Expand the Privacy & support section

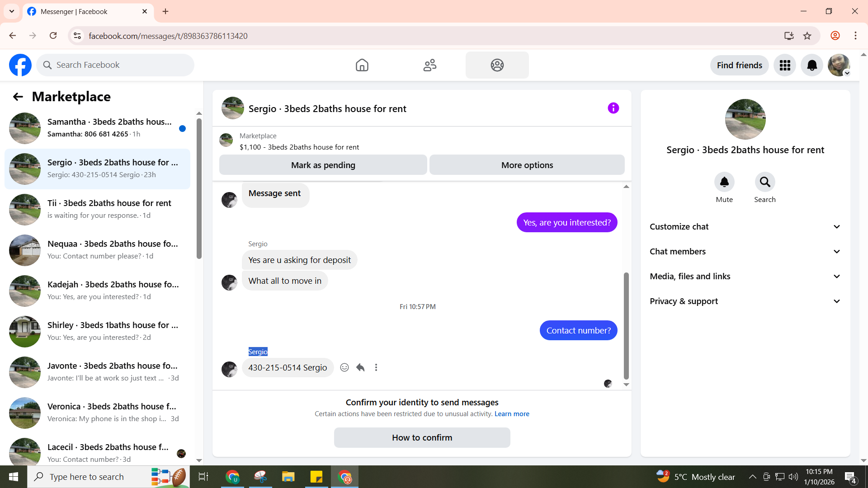coord(745,301)
